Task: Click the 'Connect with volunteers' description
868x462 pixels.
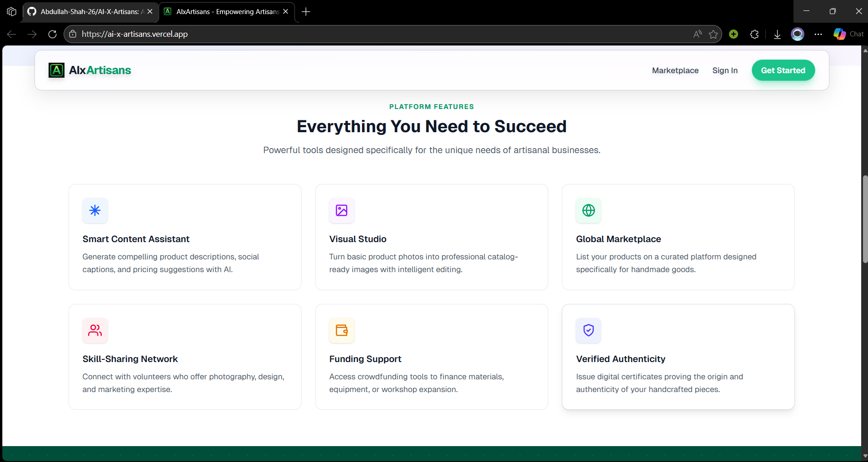Action: (x=184, y=383)
